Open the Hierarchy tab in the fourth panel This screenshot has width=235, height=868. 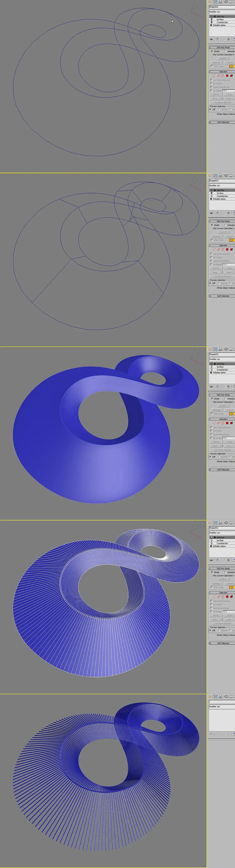tap(220, 523)
